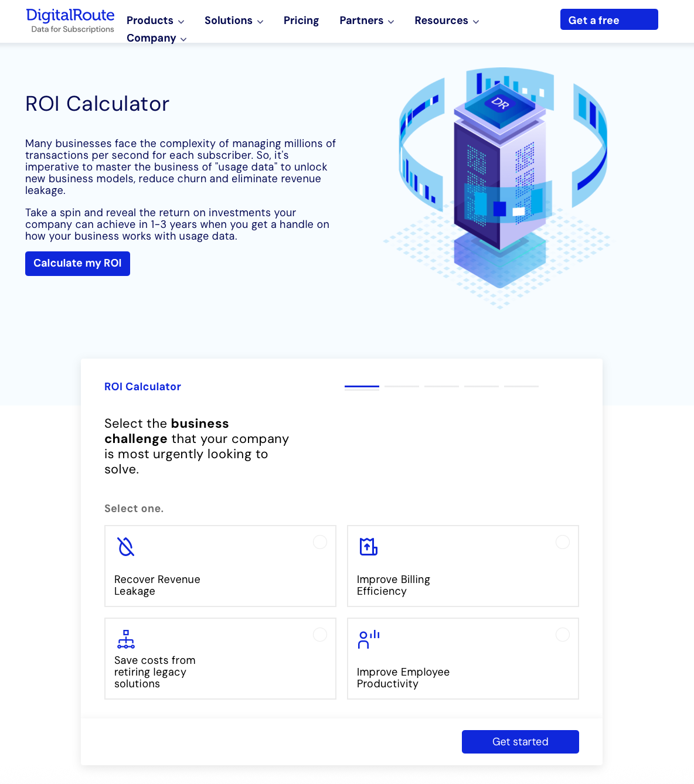Viewport: 694px width, 784px height.
Task: Choose the Save costs from retiring legacy option
Action: (x=220, y=659)
